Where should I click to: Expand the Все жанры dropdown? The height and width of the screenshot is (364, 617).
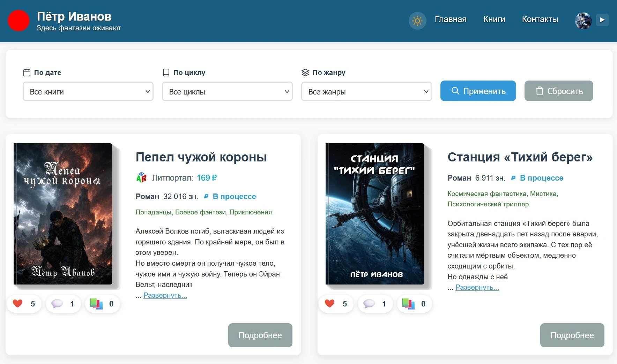(x=366, y=91)
